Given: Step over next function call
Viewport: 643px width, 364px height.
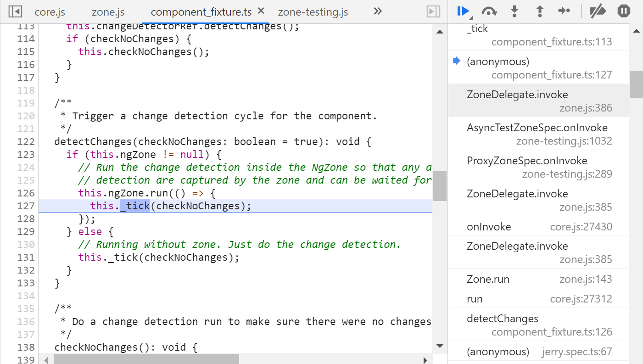Looking at the screenshot, I should [489, 11].
